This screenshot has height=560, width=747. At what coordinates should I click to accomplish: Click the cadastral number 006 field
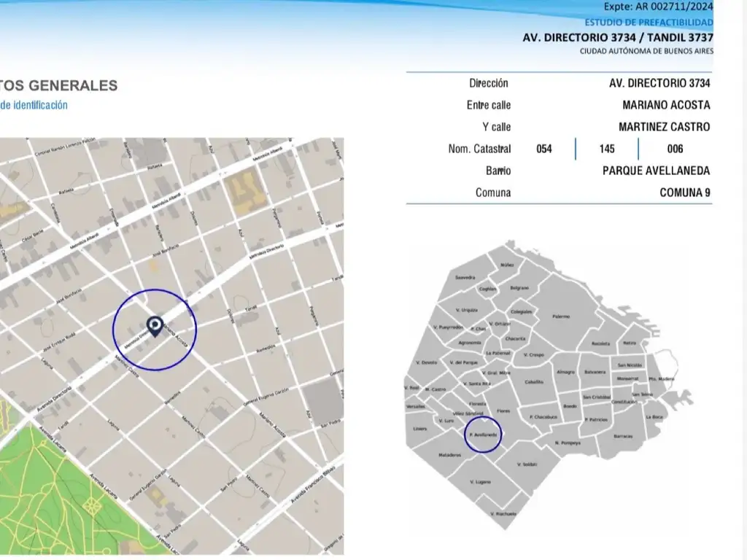(x=675, y=149)
